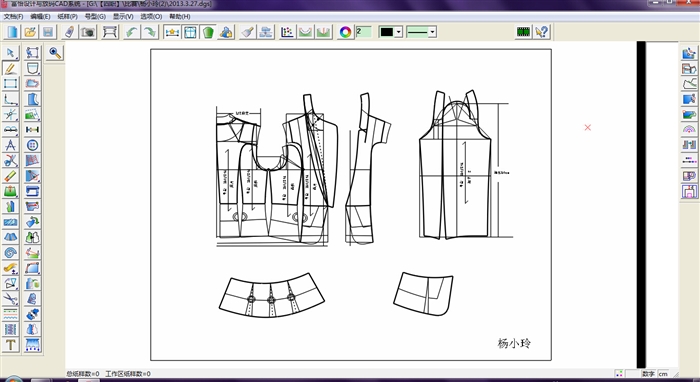The height and width of the screenshot is (382, 700).
Task: Click the help pointer question-mark button
Action: [542, 32]
